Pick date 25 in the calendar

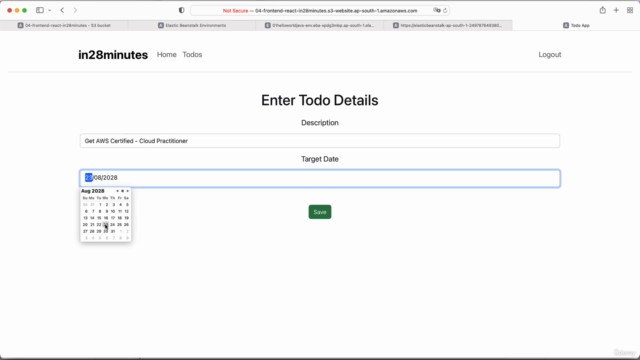[120, 224]
